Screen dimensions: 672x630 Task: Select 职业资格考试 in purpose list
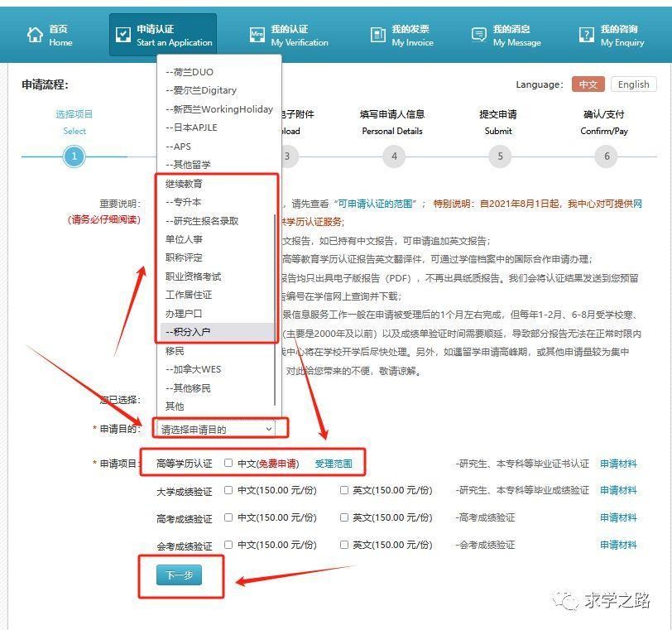[x=193, y=277]
